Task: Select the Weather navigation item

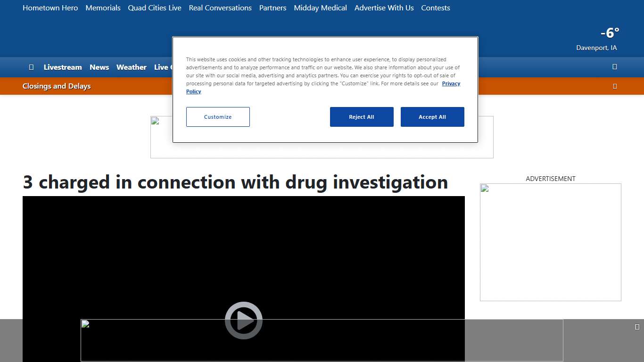Action: (131, 67)
